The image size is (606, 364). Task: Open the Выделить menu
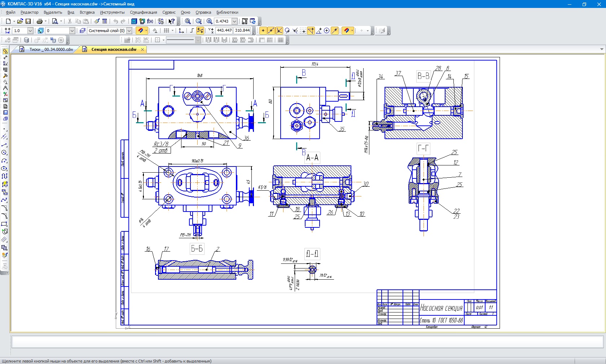[x=53, y=12]
